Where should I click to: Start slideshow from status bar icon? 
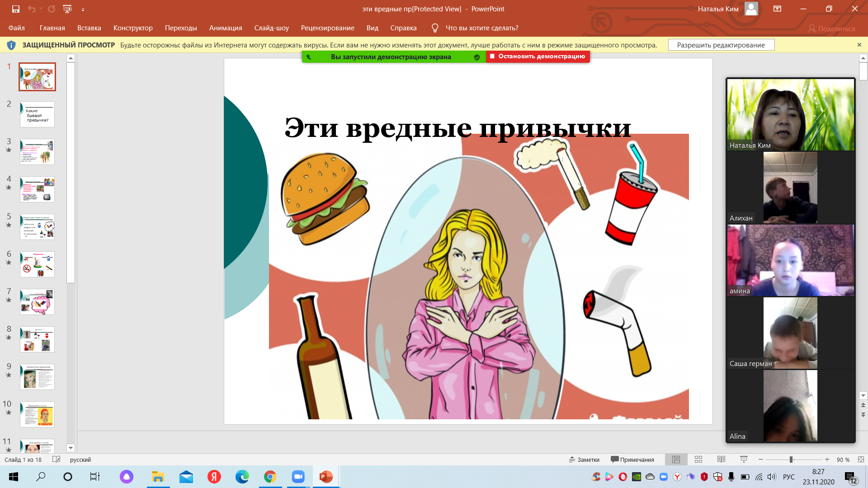744,460
